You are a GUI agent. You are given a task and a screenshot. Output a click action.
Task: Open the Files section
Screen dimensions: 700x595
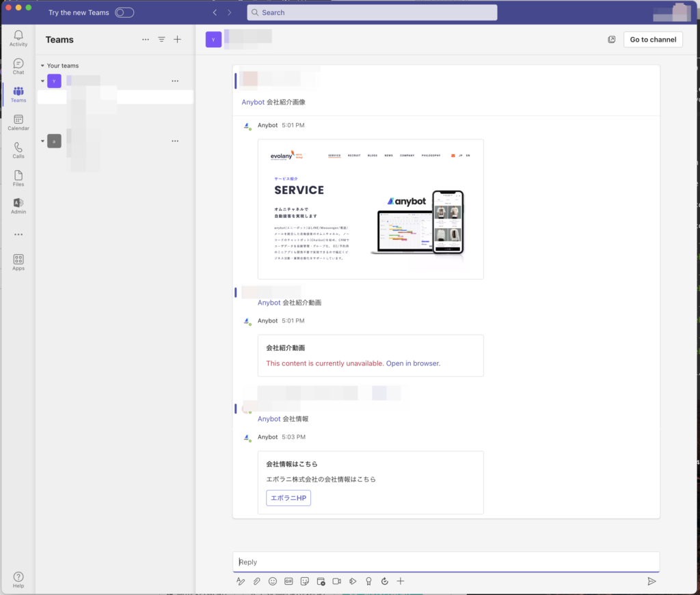(x=18, y=178)
